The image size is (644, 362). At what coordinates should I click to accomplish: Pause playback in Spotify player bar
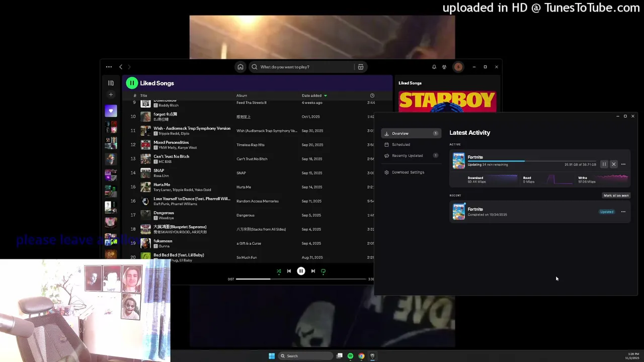pyautogui.click(x=301, y=271)
